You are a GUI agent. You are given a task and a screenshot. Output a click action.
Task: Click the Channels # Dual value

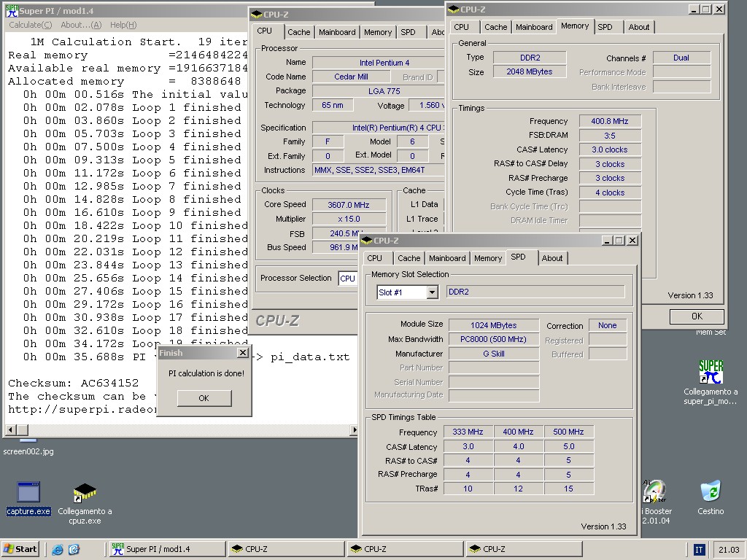click(x=681, y=58)
